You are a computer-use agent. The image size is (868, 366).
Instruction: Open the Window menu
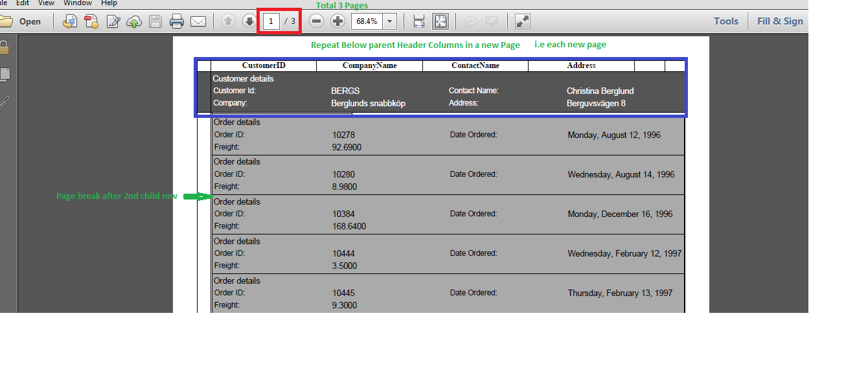tap(78, 3)
